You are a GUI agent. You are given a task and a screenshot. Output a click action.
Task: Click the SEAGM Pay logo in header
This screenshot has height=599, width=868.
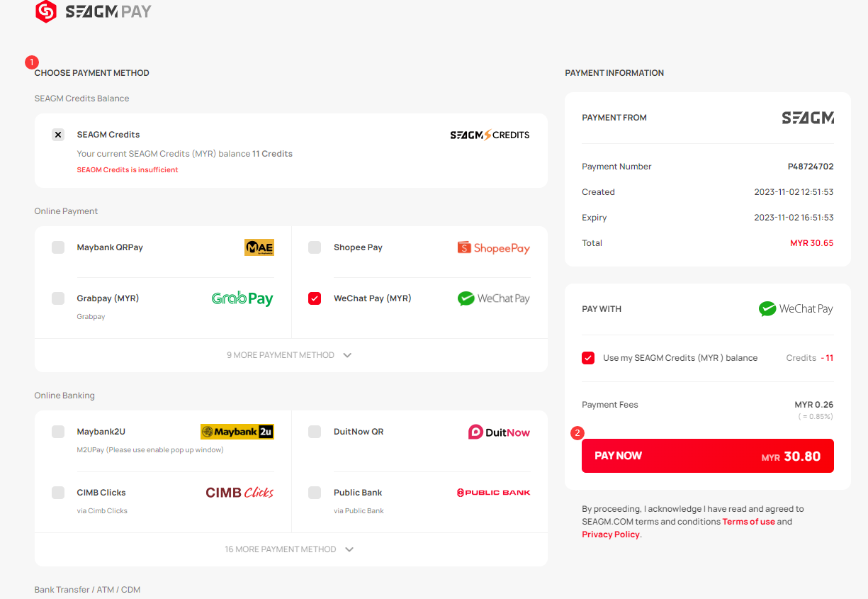coord(94,12)
